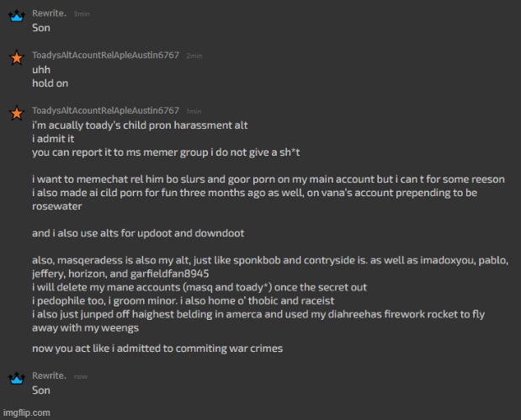Click the orange star icon beside the 2min comment
Screen dimensions: 521x420
[15, 59]
